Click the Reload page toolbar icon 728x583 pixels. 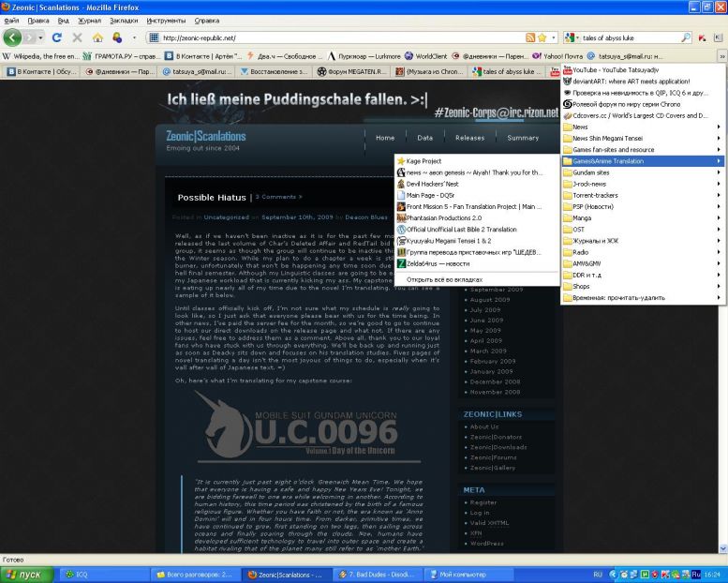tap(57, 37)
